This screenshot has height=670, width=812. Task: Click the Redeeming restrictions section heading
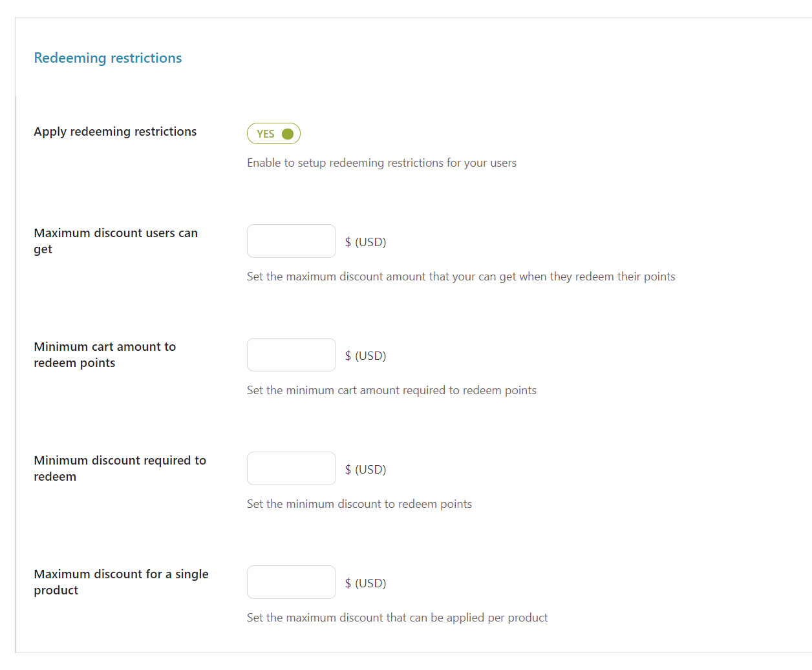click(108, 58)
